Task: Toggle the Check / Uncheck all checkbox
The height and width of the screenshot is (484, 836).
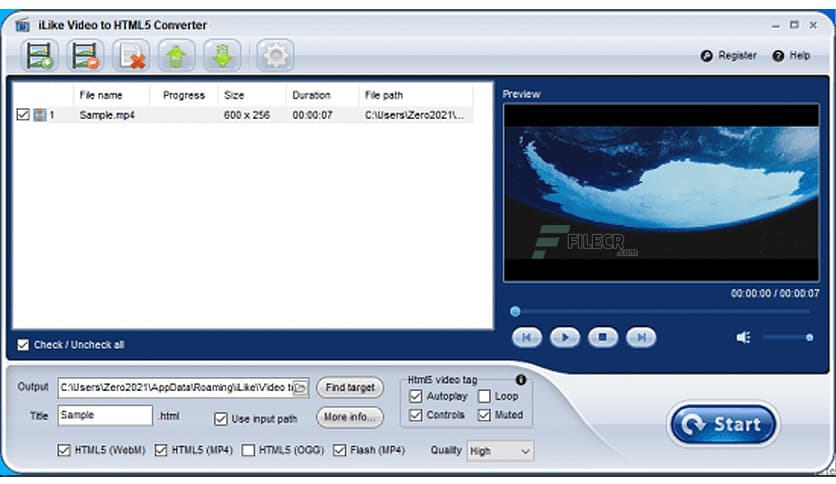Action: [23, 345]
